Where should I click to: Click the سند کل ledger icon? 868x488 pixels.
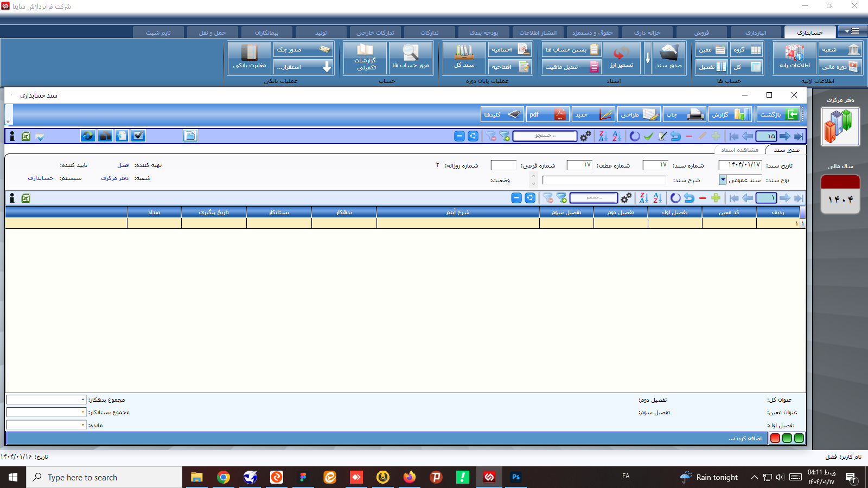pyautogui.click(x=464, y=56)
